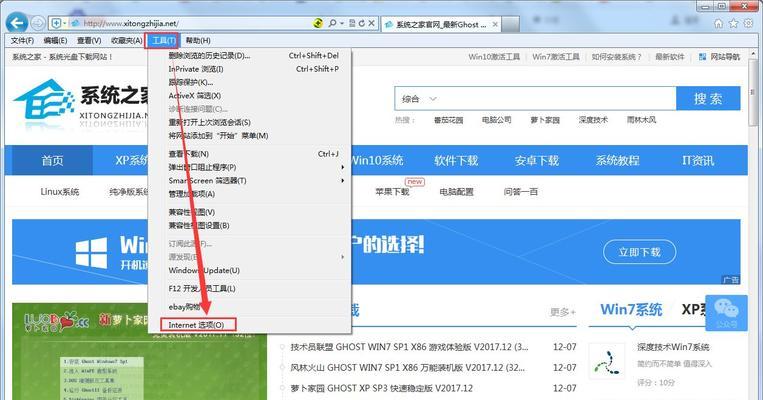Screen dimensions: 763x400
Task: Click the blue 搜索 button
Action: coord(708,99)
